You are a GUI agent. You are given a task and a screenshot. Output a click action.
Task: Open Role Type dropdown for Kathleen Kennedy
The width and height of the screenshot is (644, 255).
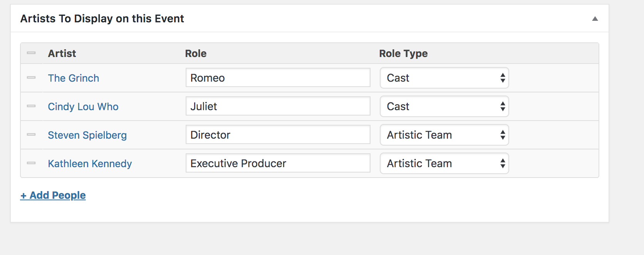pyautogui.click(x=444, y=163)
